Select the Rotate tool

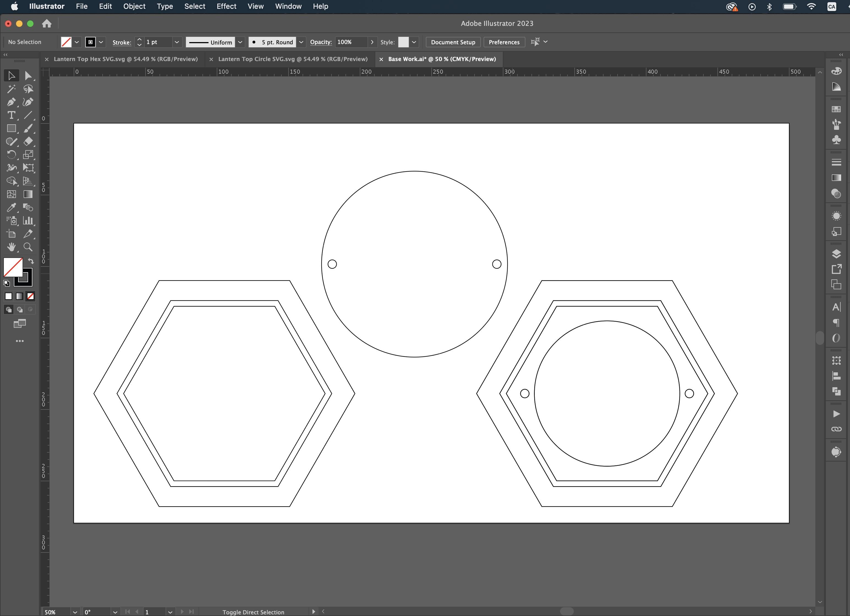[11, 154]
